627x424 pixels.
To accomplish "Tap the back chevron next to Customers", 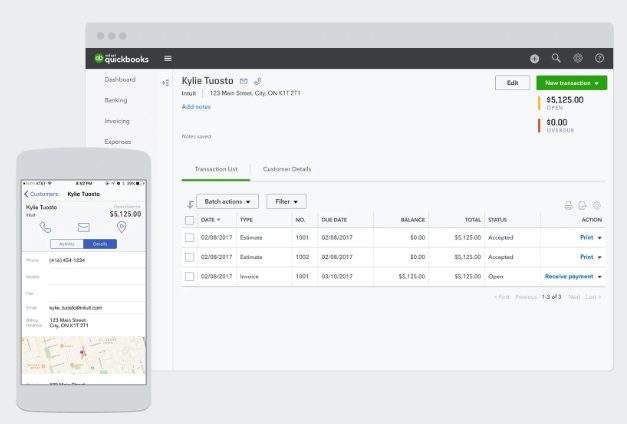I will pyautogui.click(x=26, y=194).
